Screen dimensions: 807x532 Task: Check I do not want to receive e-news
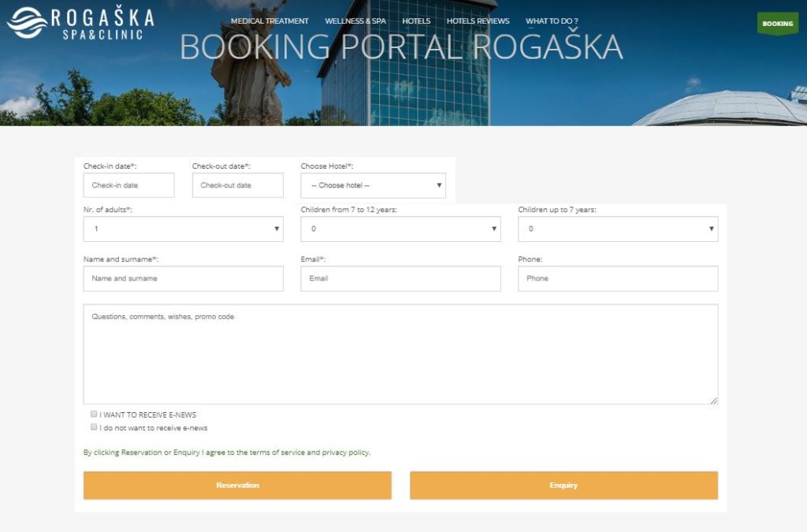[x=94, y=427]
